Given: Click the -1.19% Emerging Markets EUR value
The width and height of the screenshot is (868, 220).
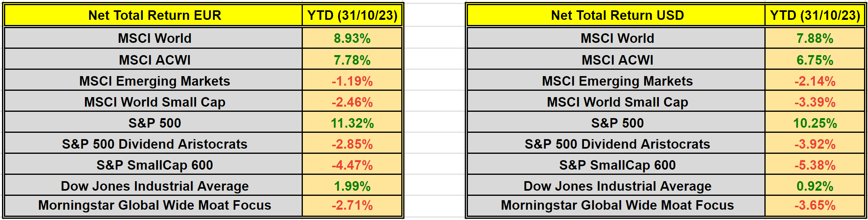Looking at the screenshot, I should click(x=352, y=80).
